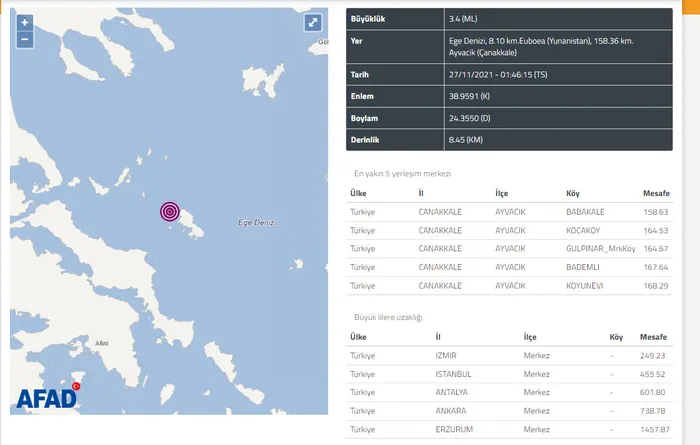
Task: Click the Enlem latitude value 38.9591
Action: click(470, 96)
